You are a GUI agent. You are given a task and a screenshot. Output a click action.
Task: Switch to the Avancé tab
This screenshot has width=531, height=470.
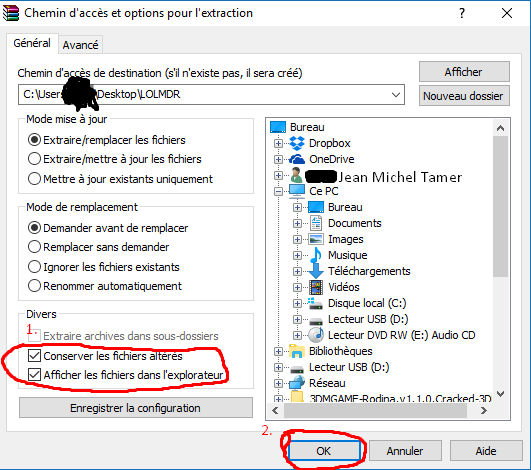click(x=81, y=45)
